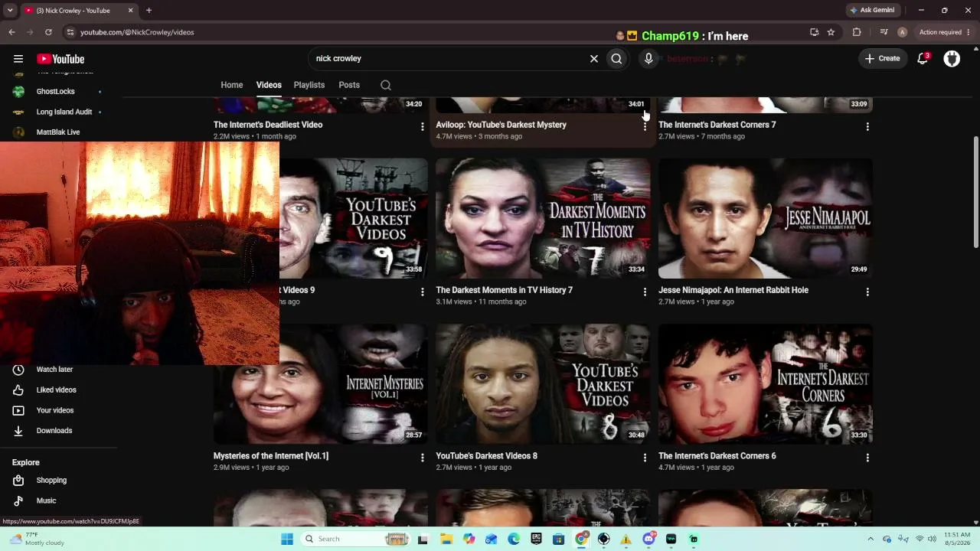The width and height of the screenshot is (980, 551).
Task: Open the channel Playlists tab
Action: (309, 85)
